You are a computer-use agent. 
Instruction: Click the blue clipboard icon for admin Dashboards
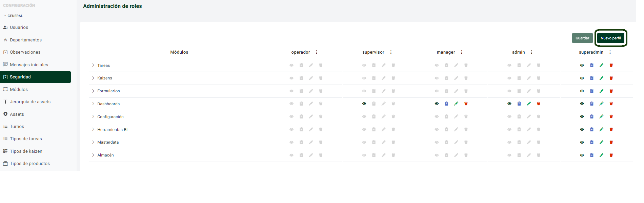[519, 104]
